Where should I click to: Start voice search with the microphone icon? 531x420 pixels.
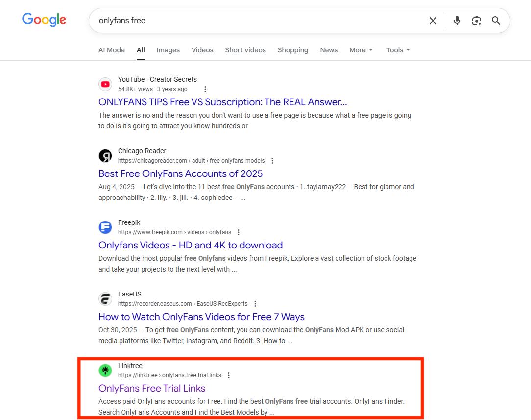click(457, 21)
